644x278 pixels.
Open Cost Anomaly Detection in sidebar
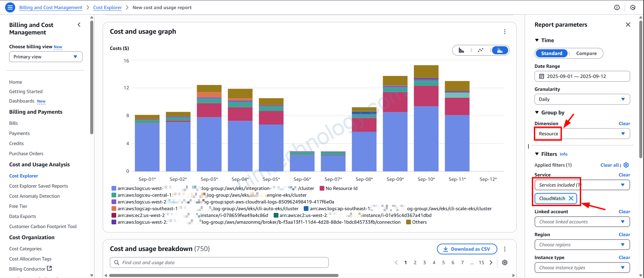click(x=34, y=196)
